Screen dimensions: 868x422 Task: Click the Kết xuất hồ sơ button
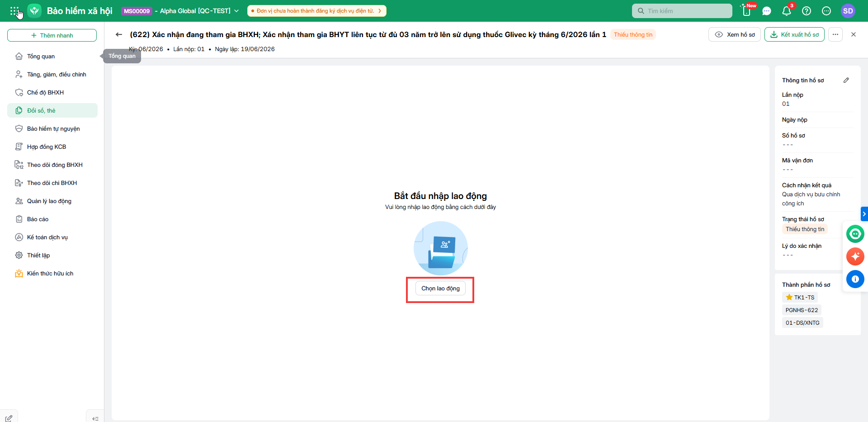tap(794, 34)
